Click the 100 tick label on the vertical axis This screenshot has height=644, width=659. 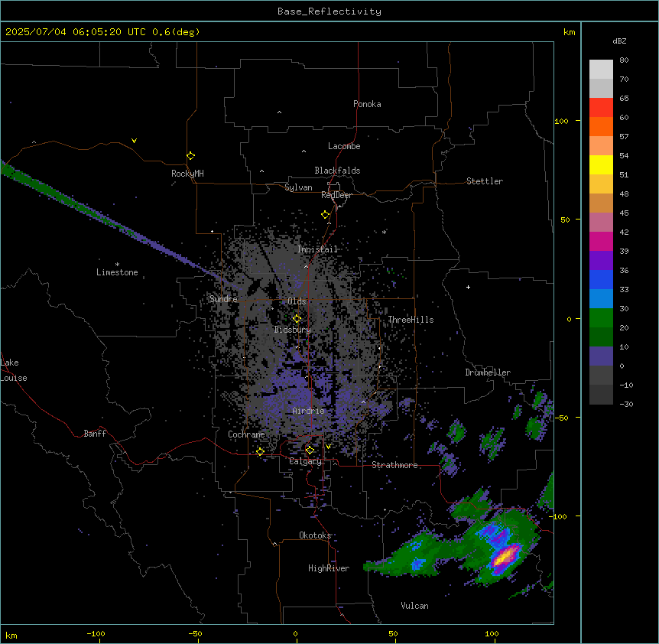coord(561,121)
